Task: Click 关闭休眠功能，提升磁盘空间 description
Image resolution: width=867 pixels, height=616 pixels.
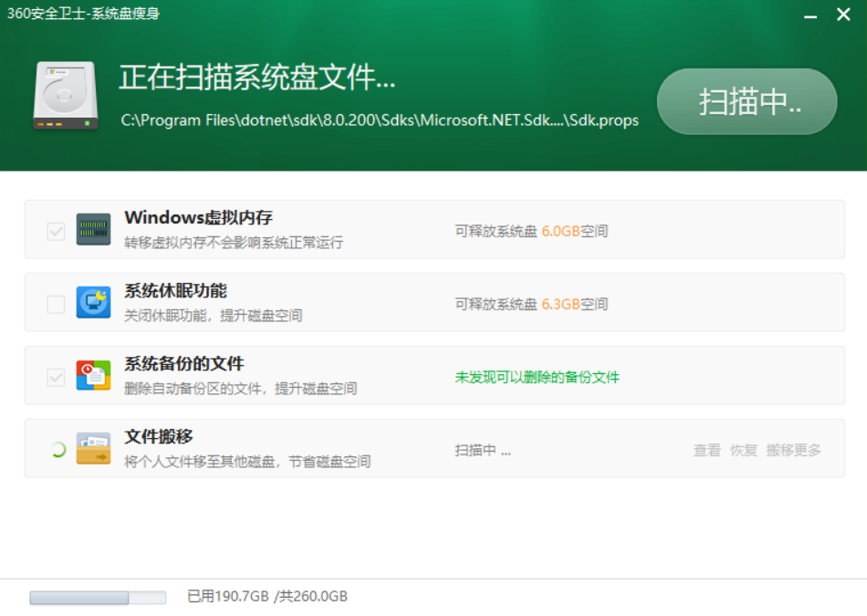Action: pos(213,315)
